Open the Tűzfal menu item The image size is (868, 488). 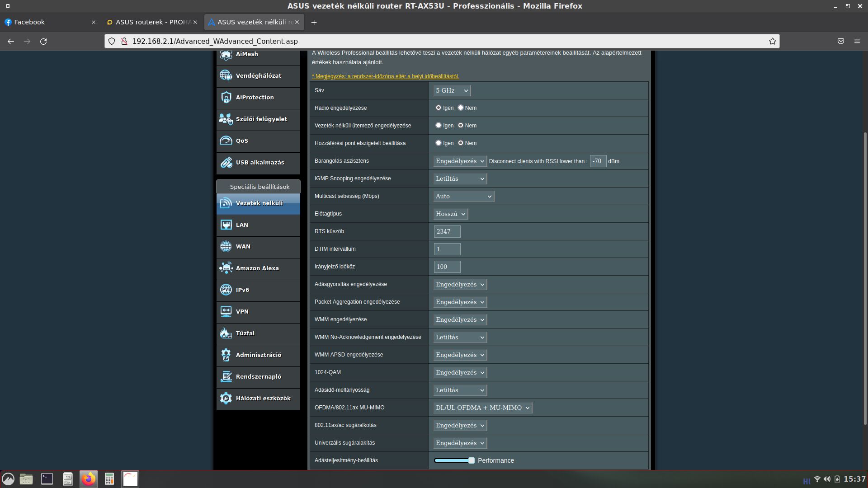[x=258, y=333]
